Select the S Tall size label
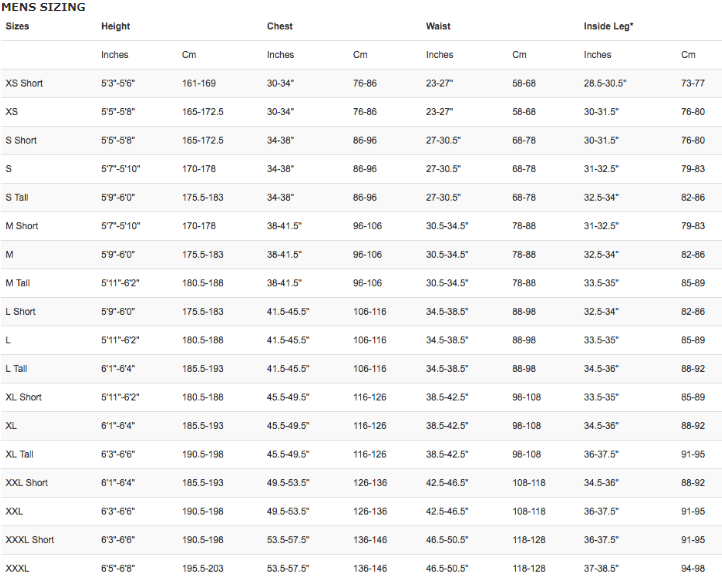This screenshot has height=581, width=722. click(17, 198)
